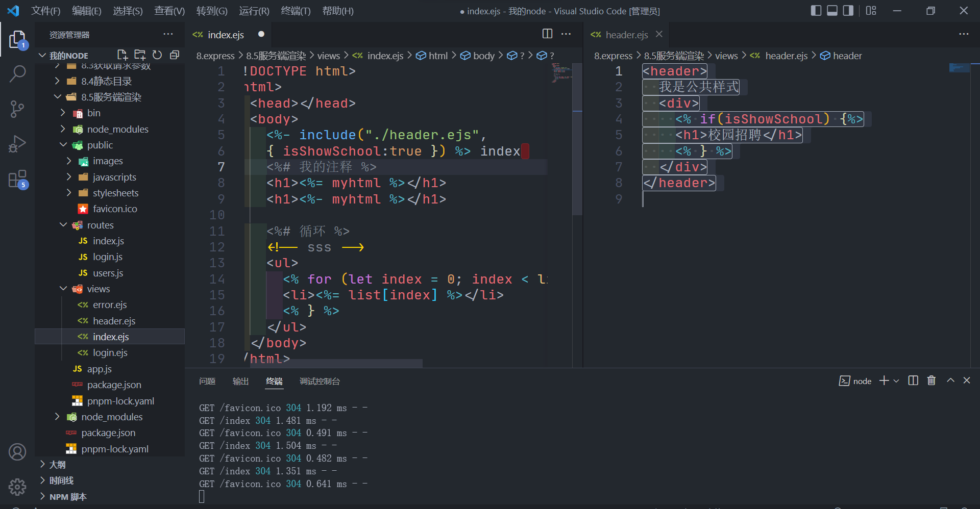Expand the images folder
This screenshot has height=509, width=980.
[x=108, y=161]
